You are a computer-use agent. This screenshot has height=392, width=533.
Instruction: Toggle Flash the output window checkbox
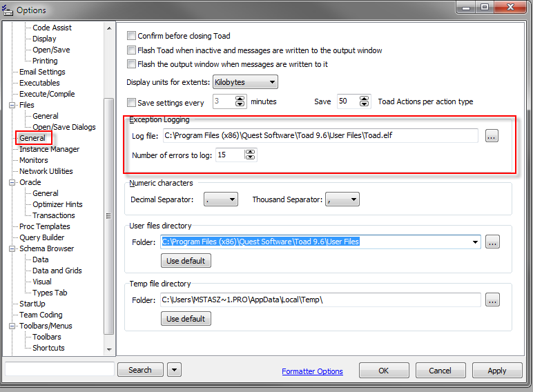131,64
